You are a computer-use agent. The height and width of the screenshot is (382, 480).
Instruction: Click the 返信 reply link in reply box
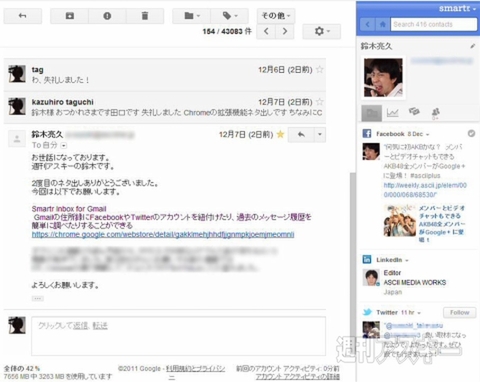(x=81, y=326)
